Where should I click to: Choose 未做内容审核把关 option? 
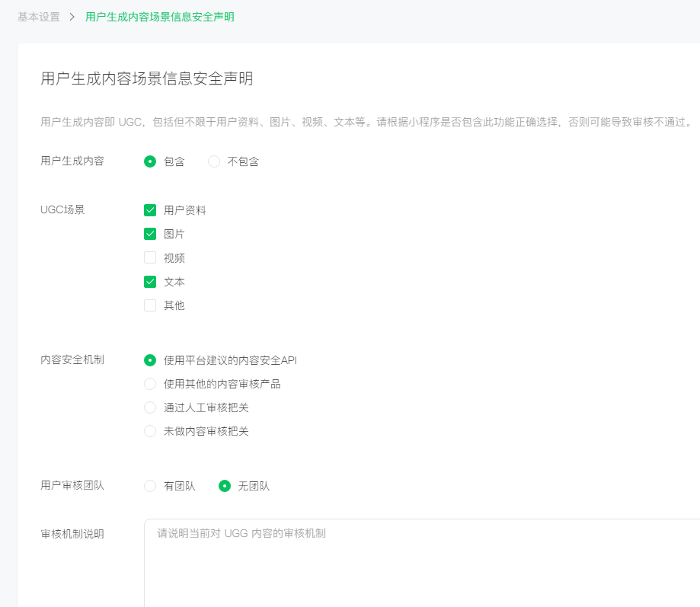[x=150, y=431]
